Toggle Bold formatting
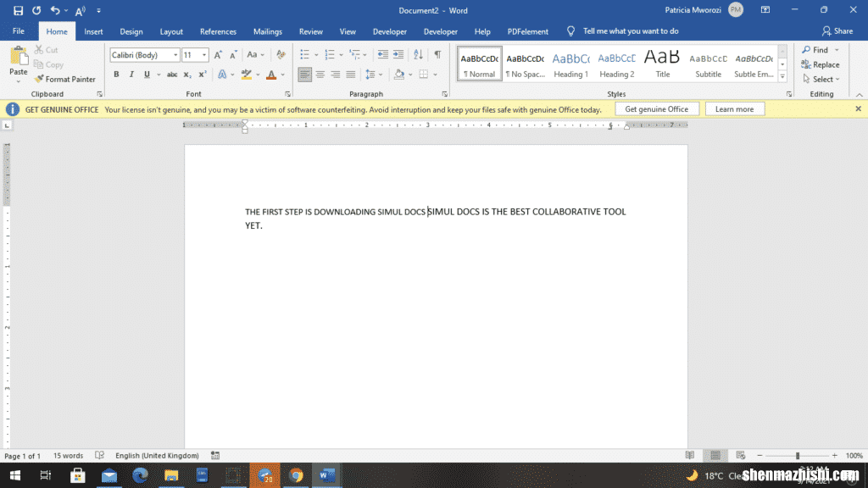868x488 pixels. tap(116, 75)
